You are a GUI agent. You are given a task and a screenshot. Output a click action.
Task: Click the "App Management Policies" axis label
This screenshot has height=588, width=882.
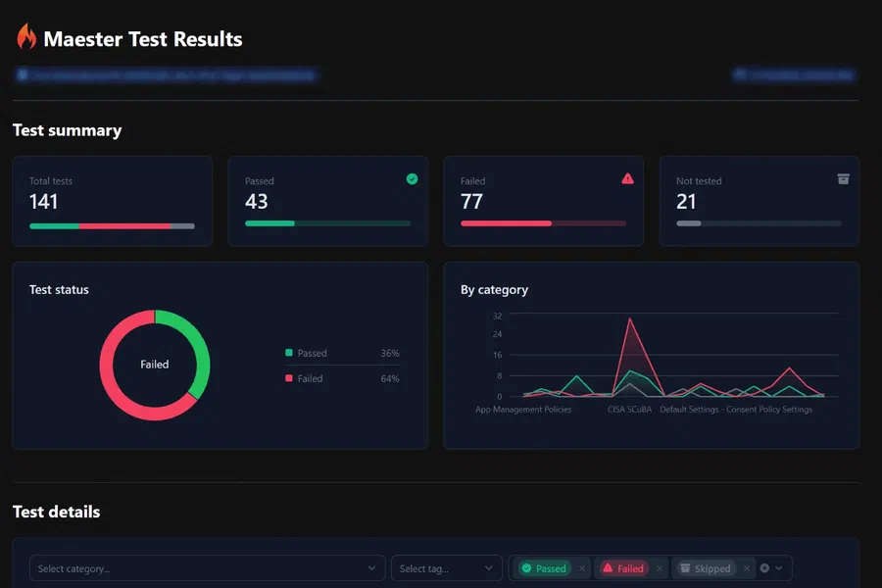tap(523, 409)
